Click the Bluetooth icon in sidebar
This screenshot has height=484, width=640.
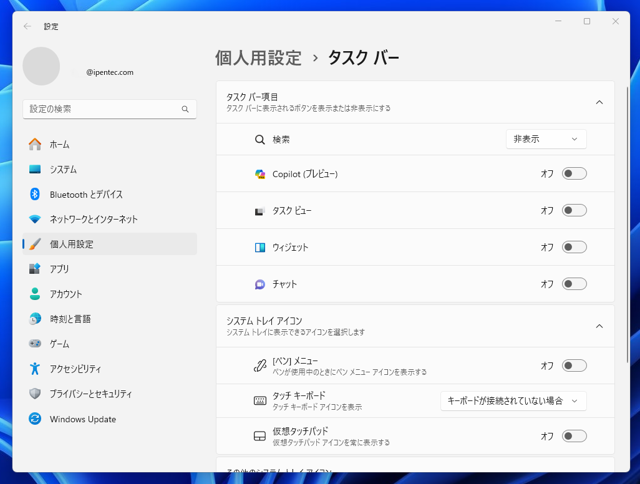point(35,194)
